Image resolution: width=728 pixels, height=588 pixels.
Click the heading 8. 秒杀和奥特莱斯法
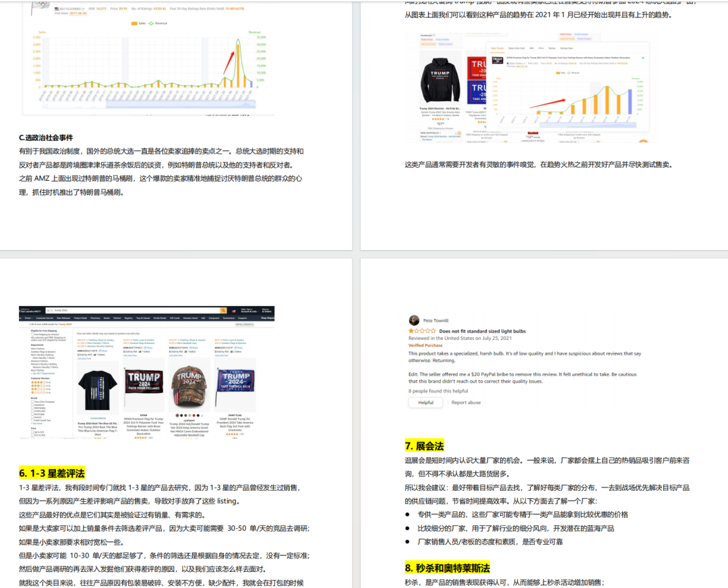pyautogui.click(x=448, y=568)
